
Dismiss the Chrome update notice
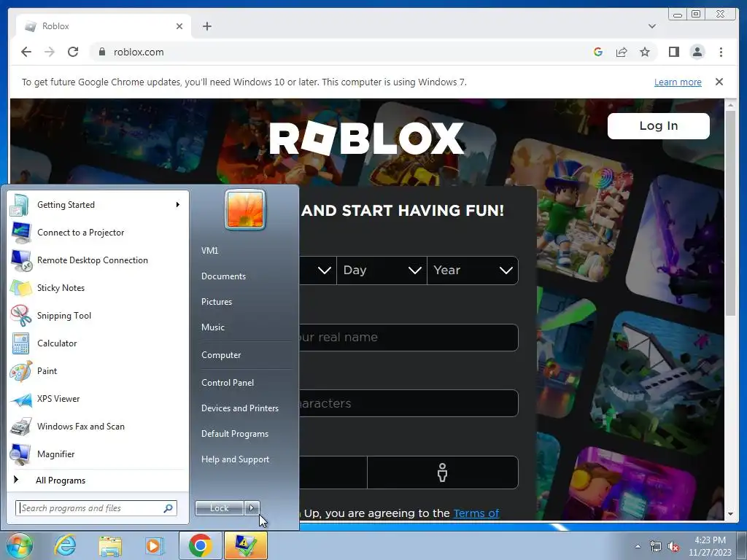pyautogui.click(x=719, y=82)
